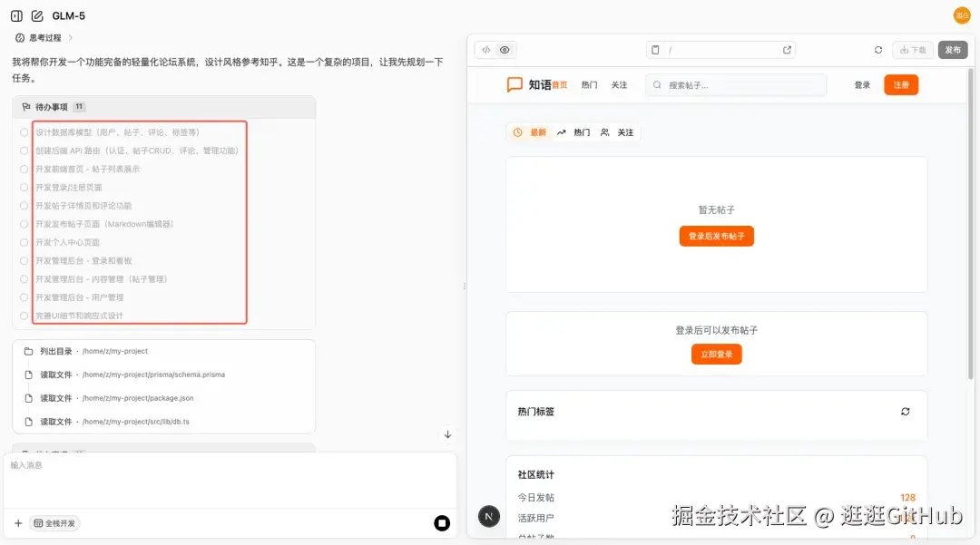Open the 全栈开发 mode selector
This screenshot has height=545, width=980.
pos(54,523)
